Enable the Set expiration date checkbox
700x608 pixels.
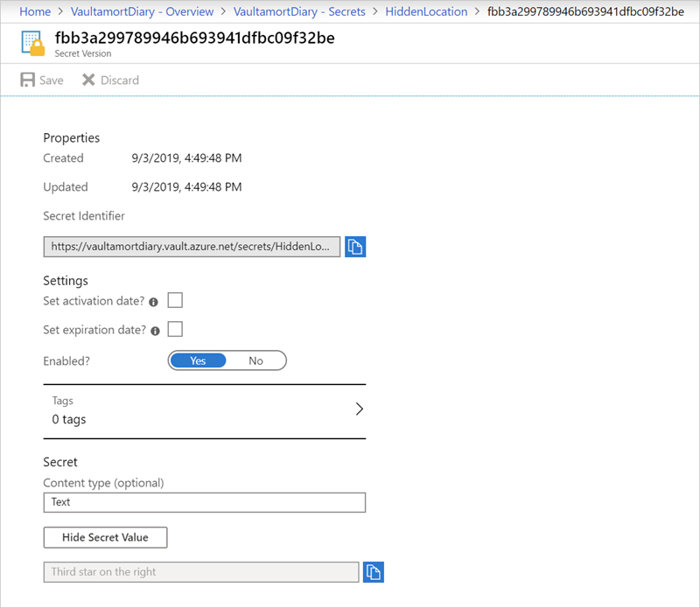[x=175, y=329]
